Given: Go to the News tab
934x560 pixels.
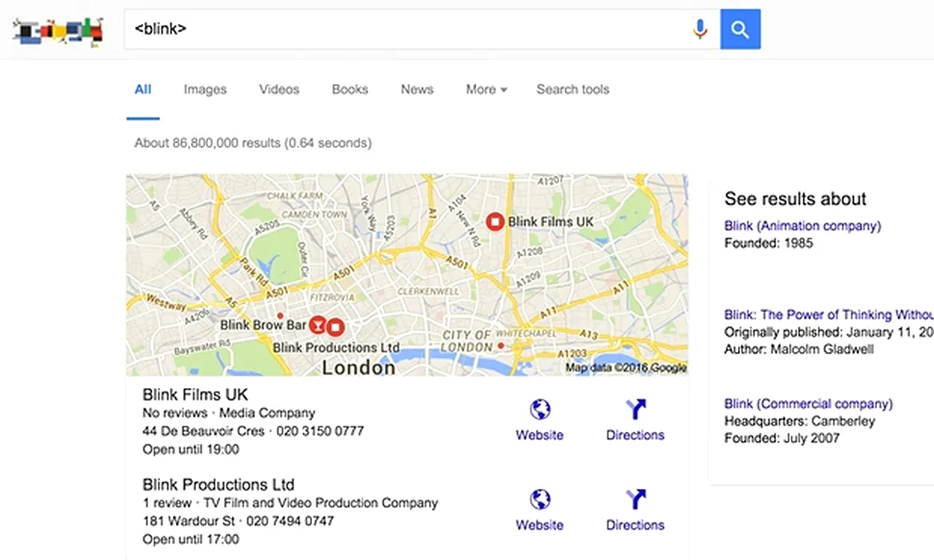Looking at the screenshot, I should click(x=417, y=90).
